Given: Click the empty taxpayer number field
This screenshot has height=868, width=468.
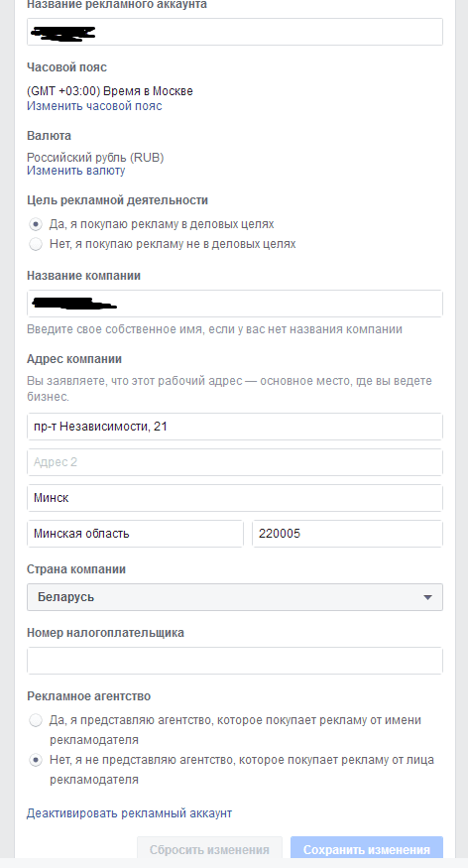Looking at the screenshot, I should coord(235,661).
